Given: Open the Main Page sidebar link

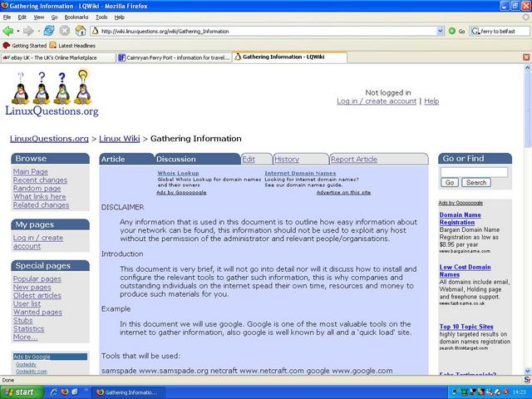Looking at the screenshot, I should click(31, 172).
